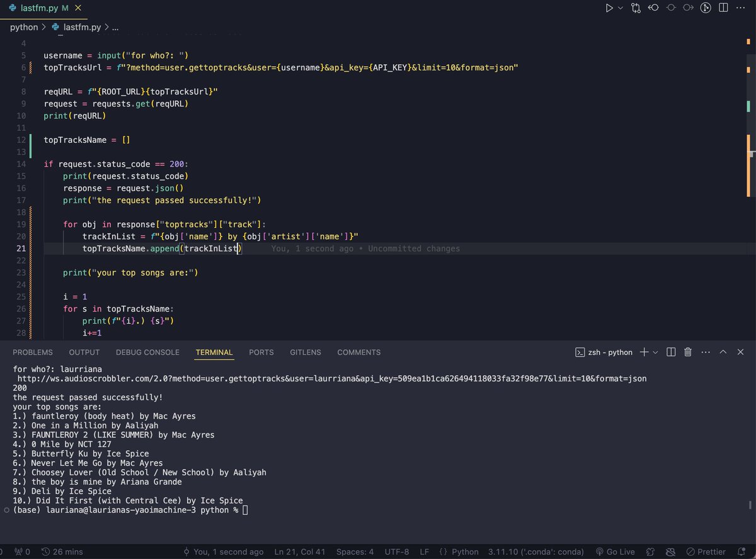
Task: Click Ln 21, Col 41 indicator
Action: [301, 552]
